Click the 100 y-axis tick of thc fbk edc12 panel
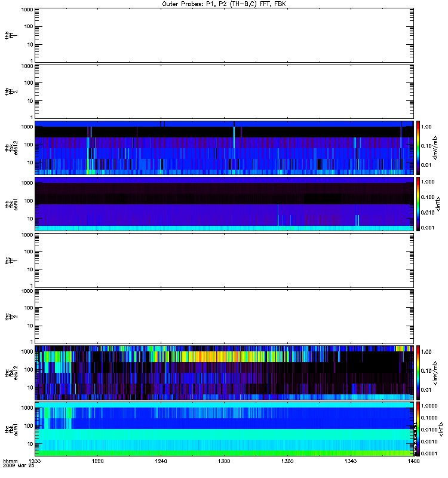 click(x=29, y=370)
